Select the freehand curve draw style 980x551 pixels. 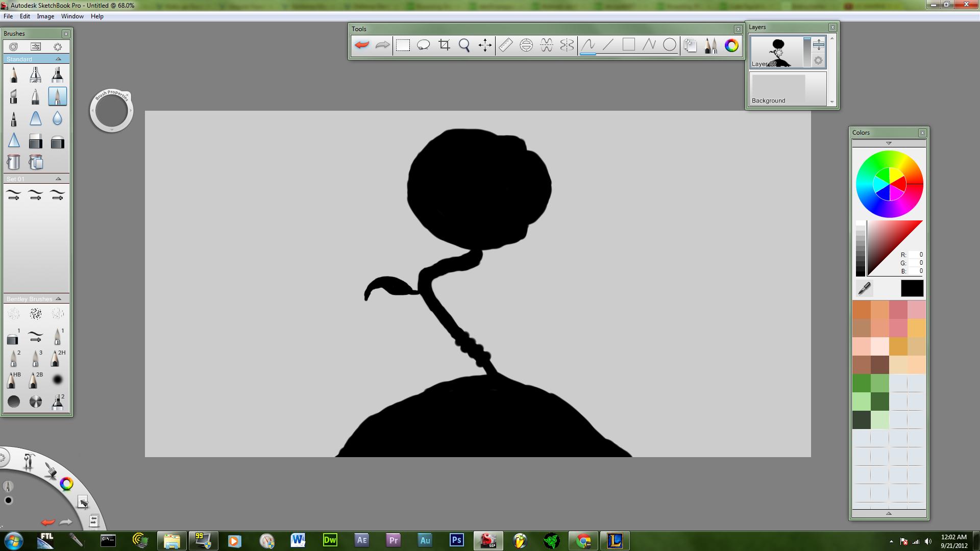588,45
